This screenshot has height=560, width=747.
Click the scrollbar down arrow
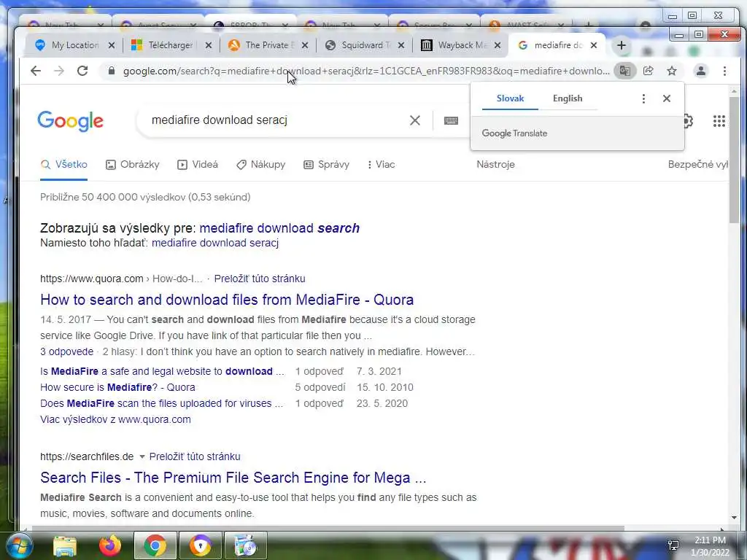click(734, 518)
